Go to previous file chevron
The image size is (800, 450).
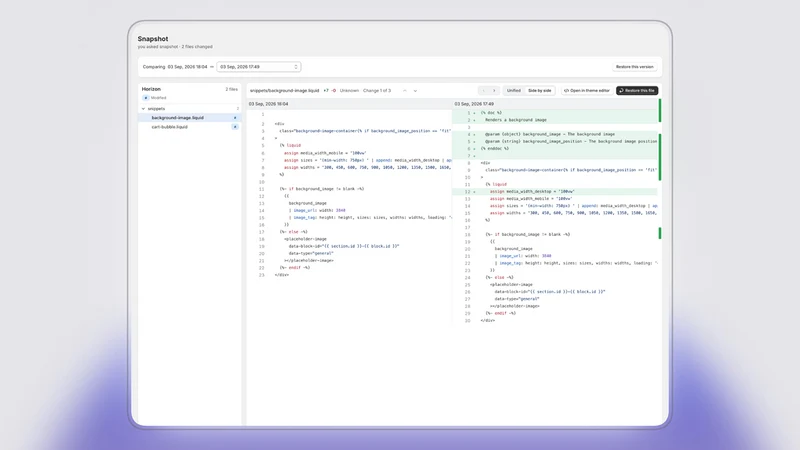[484, 91]
